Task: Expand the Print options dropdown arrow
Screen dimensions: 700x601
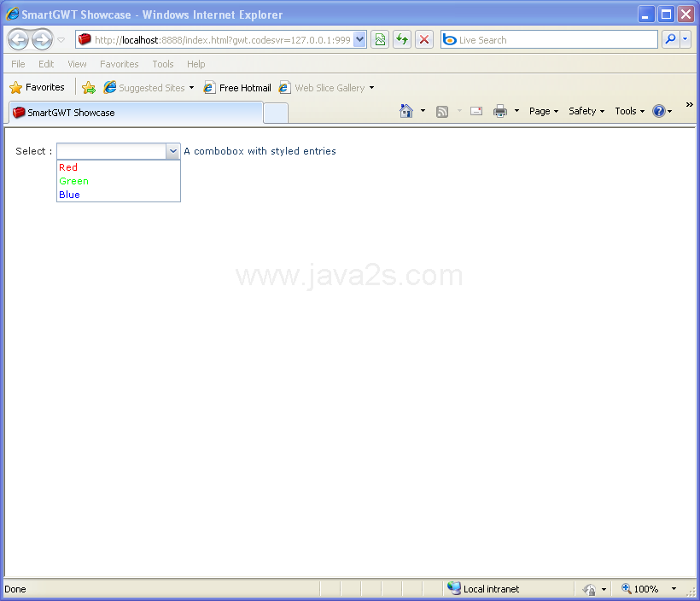Action: [x=516, y=111]
